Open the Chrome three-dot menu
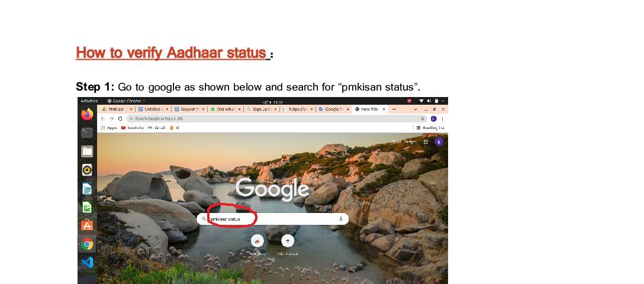 [x=442, y=118]
